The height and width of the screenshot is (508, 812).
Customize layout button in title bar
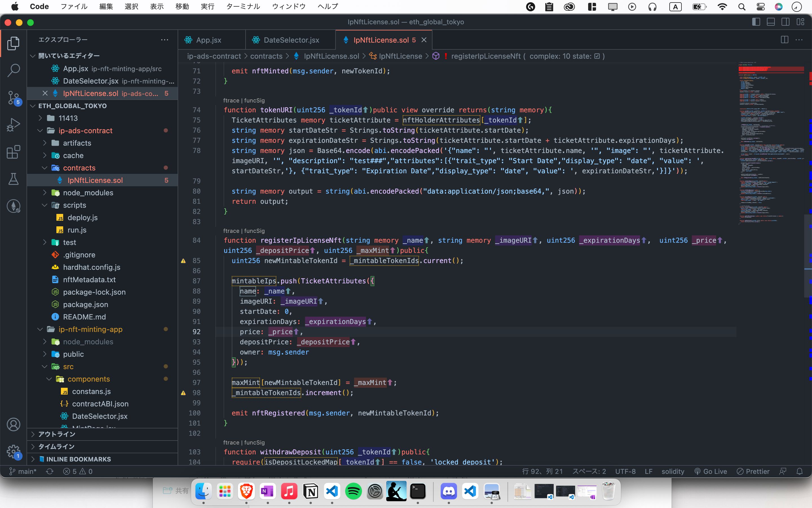[800, 22]
